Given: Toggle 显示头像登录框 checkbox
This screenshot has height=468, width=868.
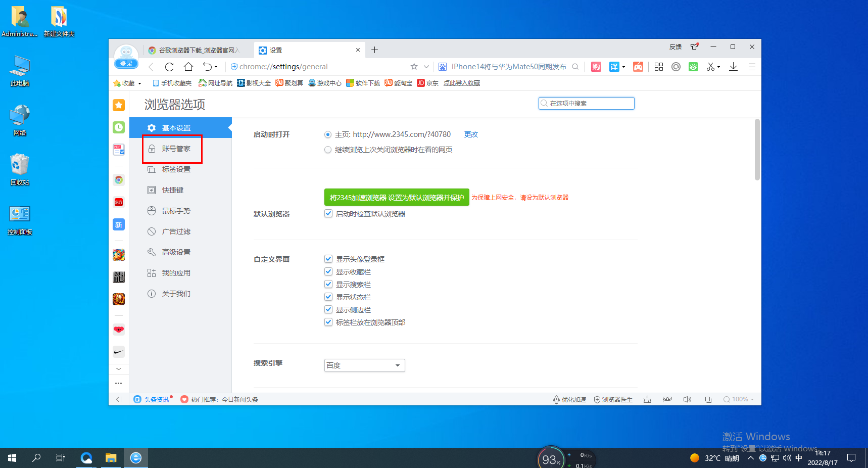Looking at the screenshot, I should [328, 259].
